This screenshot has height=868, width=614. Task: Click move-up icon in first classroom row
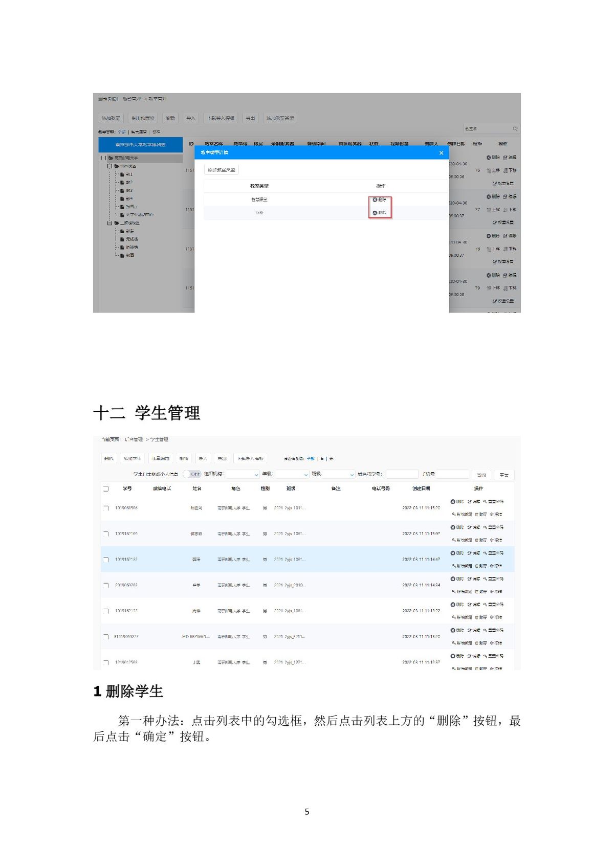[489, 170]
